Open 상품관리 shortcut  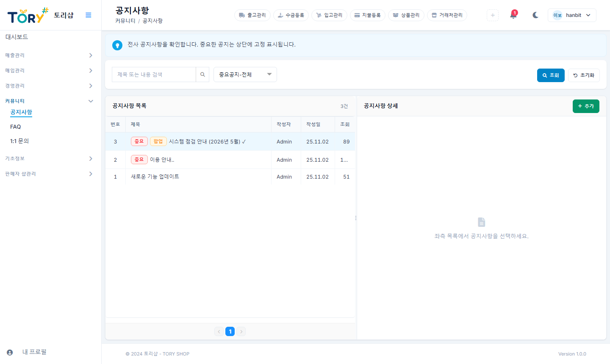(406, 15)
